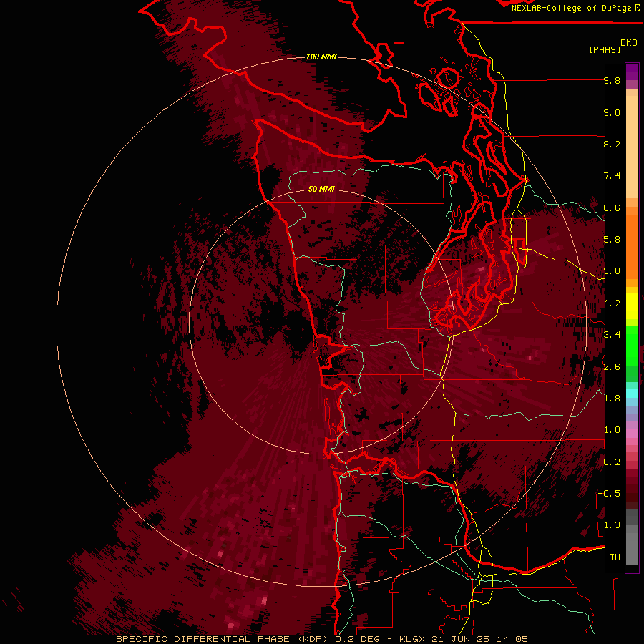Click the 6.6 scale value

612,208
